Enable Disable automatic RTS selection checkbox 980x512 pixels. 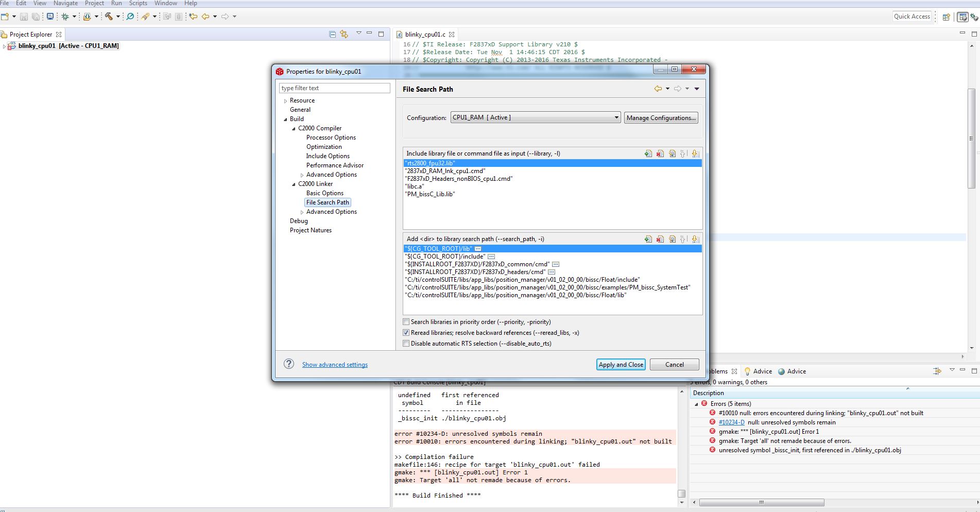[x=406, y=344]
